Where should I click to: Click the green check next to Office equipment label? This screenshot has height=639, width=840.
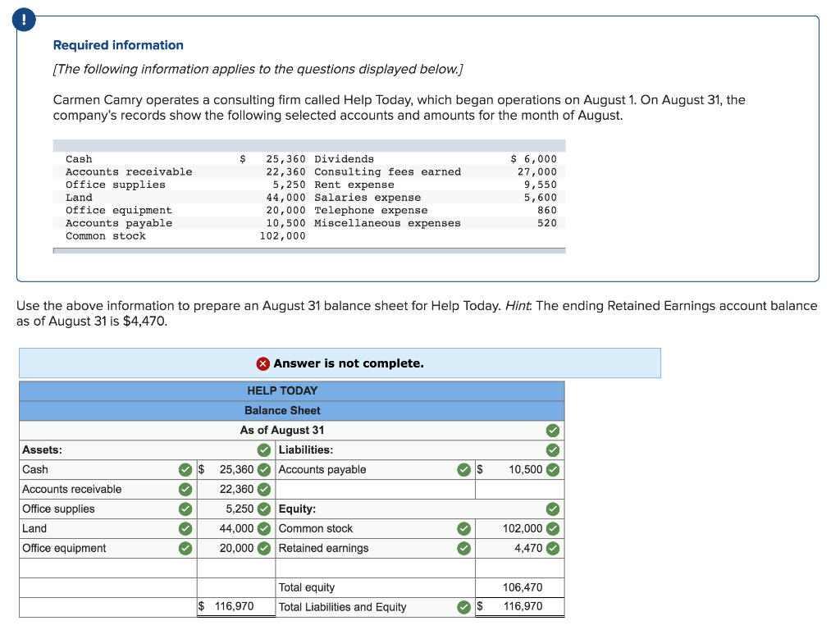pos(185,549)
